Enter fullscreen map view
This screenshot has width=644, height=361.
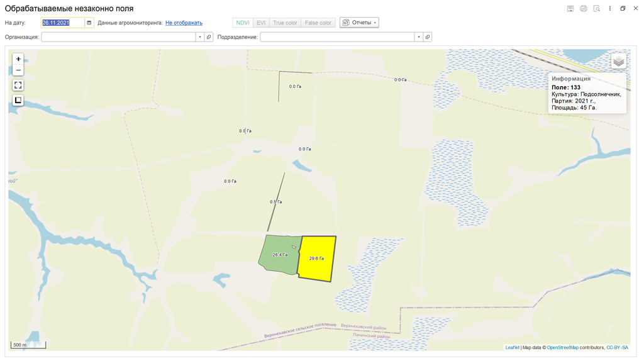click(18, 85)
